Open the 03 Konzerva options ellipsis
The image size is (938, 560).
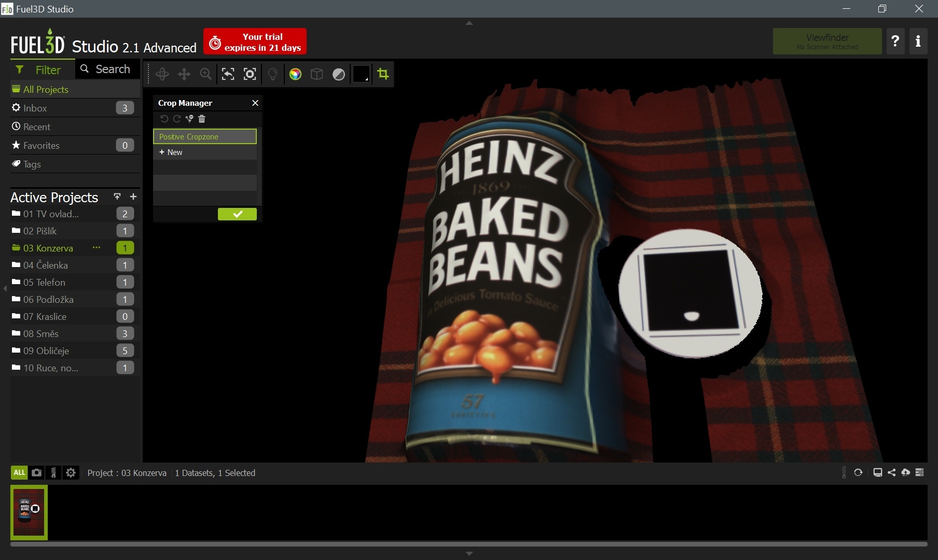96,247
